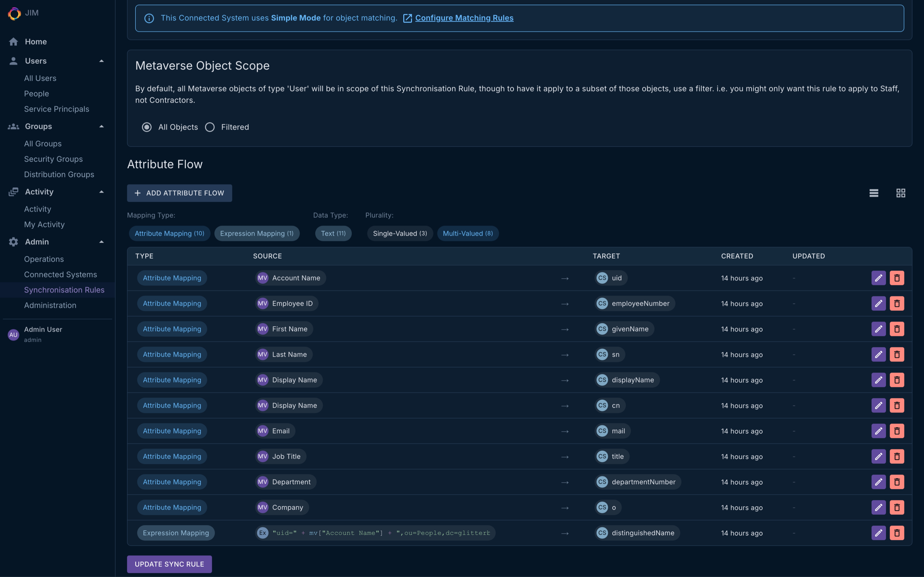Delete the mail attribute mapping row
The width and height of the screenshot is (924, 577).
[896, 431]
